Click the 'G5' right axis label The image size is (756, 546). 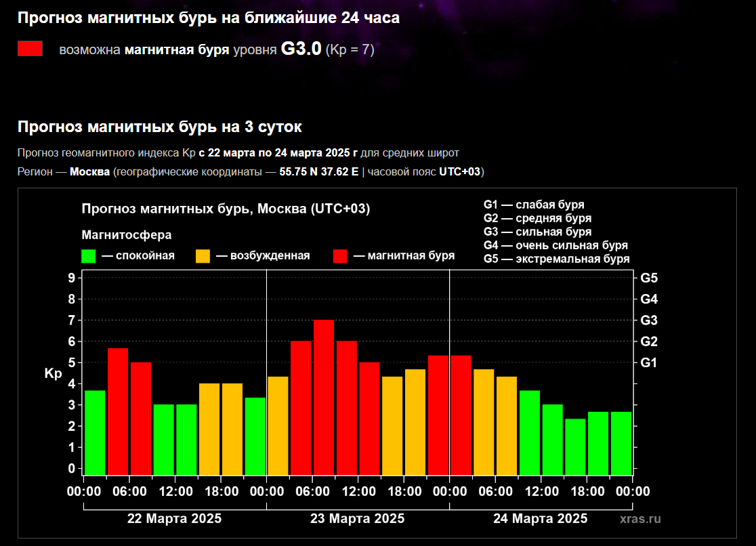649,278
